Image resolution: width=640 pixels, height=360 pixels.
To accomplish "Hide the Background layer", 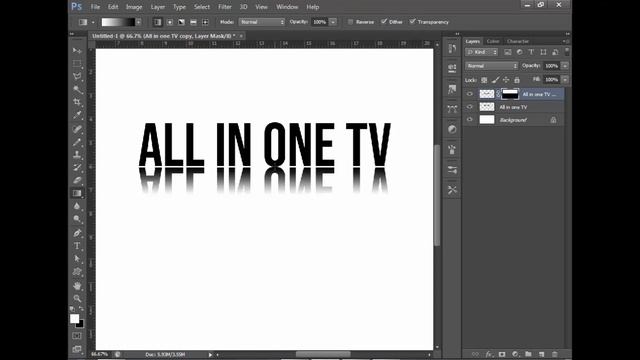I will (x=469, y=120).
